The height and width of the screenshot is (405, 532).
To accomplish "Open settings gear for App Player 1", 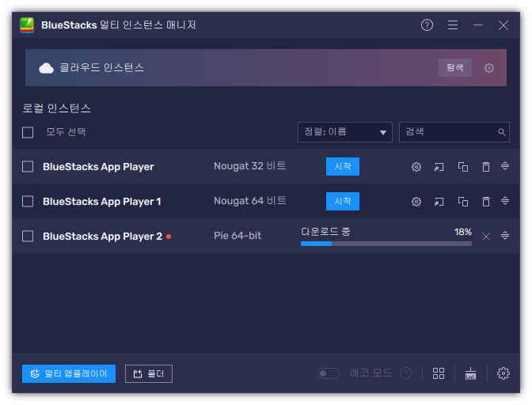I will (416, 202).
